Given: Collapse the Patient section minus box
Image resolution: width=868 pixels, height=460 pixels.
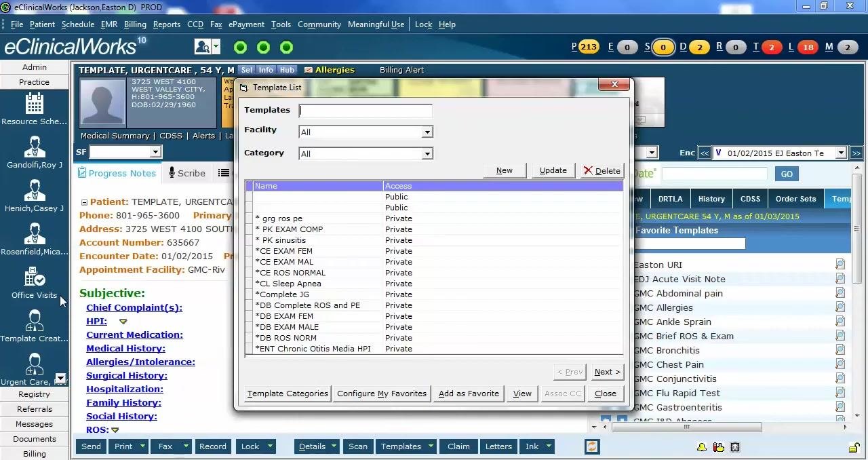Looking at the screenshot, I should pyautogui.click(x=84, y=202).
